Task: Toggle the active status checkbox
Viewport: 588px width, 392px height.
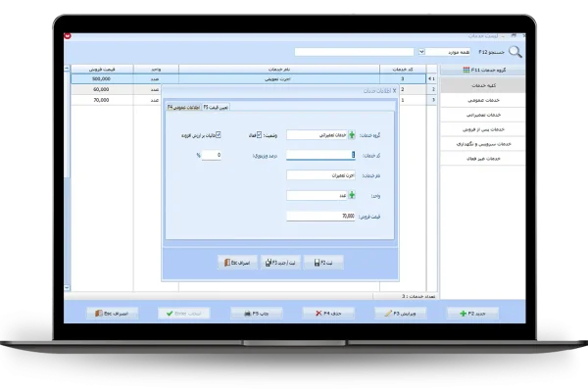Action: point(259,135)
